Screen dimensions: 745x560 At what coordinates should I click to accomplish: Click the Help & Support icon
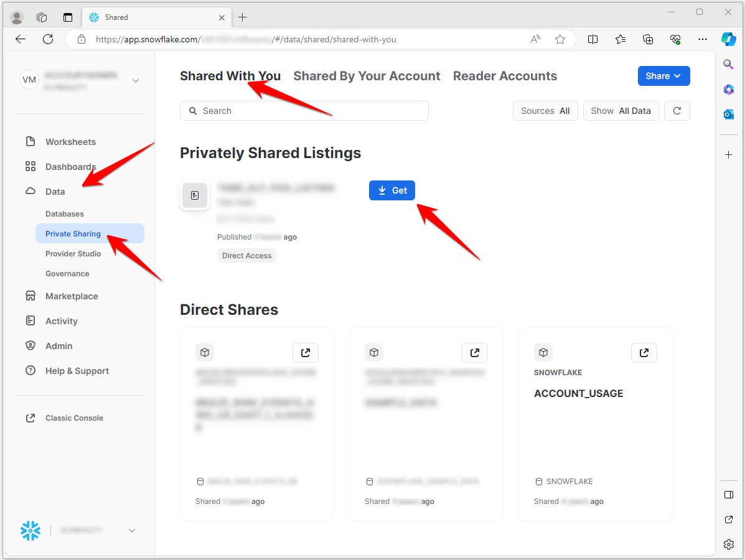click(x=29, y=370)
